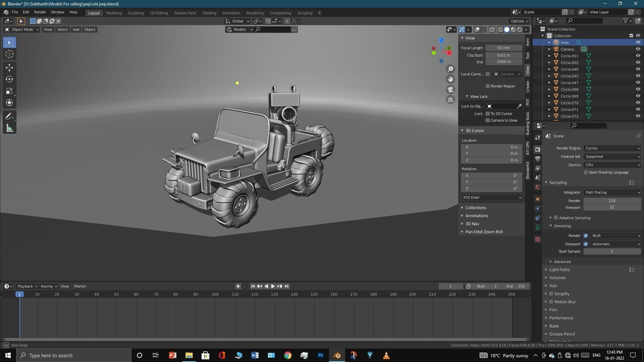This screenshot has height=362, width=644.
Task: Jump to the timeline's first frame
Action: click(x=253, y=286)
